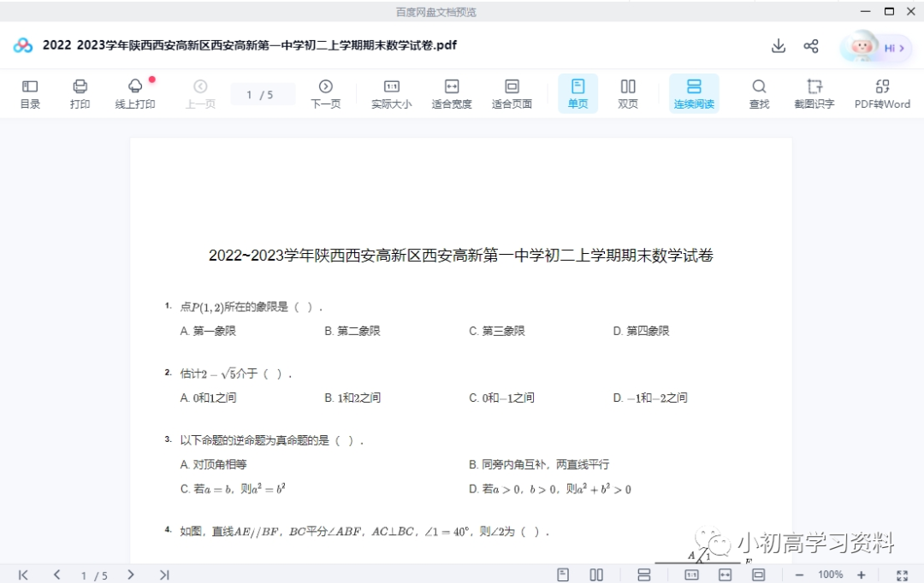Click fit page icon in bottom bar

758,574
